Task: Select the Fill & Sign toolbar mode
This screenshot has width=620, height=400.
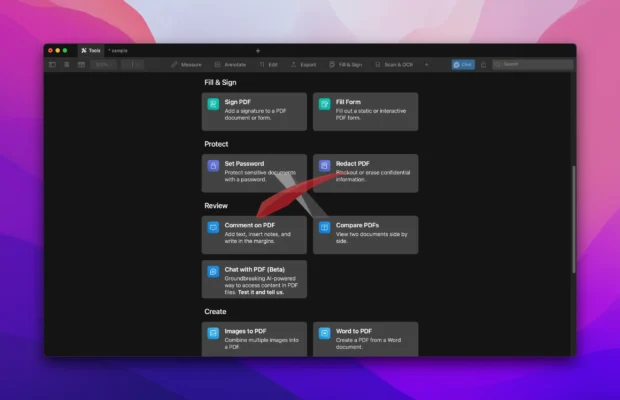Action: tap(346, 64)
